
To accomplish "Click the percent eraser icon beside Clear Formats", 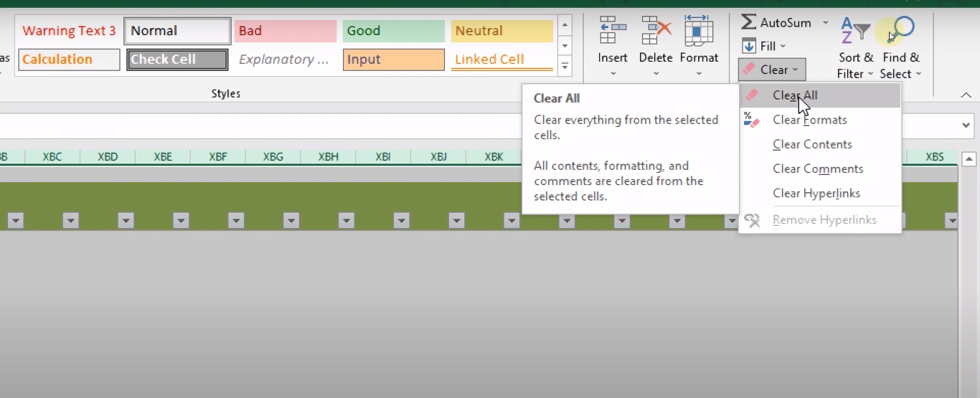I will (752, 120).
